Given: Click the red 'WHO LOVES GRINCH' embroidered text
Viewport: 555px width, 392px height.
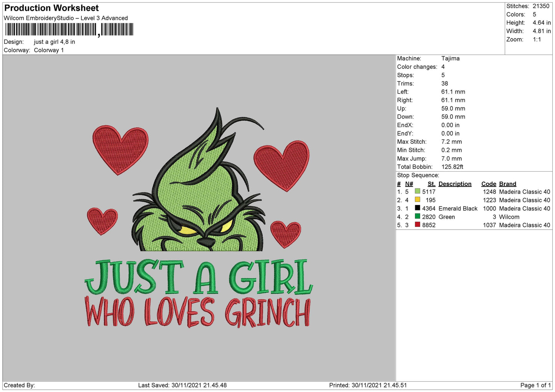Looking at the screenshot, I should coord(197,312).
